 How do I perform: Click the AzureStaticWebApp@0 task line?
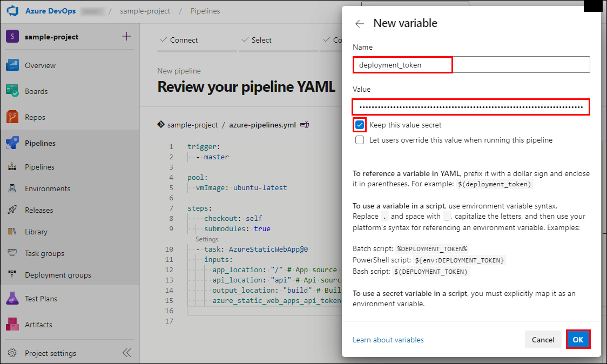click(252, 250)
